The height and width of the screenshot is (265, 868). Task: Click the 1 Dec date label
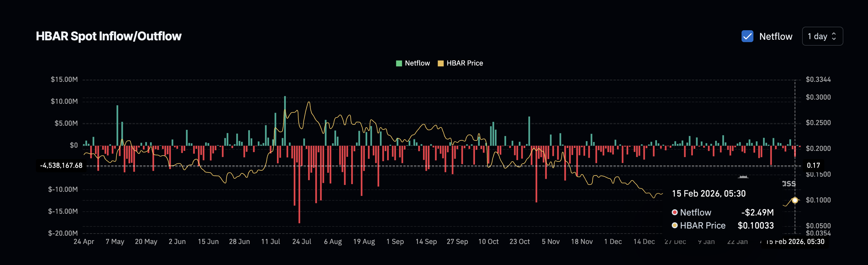(x=613, y=242)
